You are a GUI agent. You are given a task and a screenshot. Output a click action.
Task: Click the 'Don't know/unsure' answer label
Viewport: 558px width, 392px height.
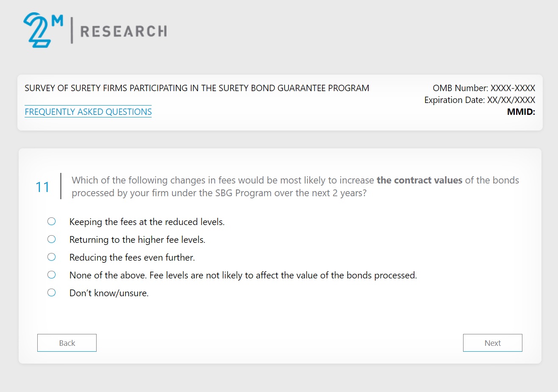click(x=109, y=293)
